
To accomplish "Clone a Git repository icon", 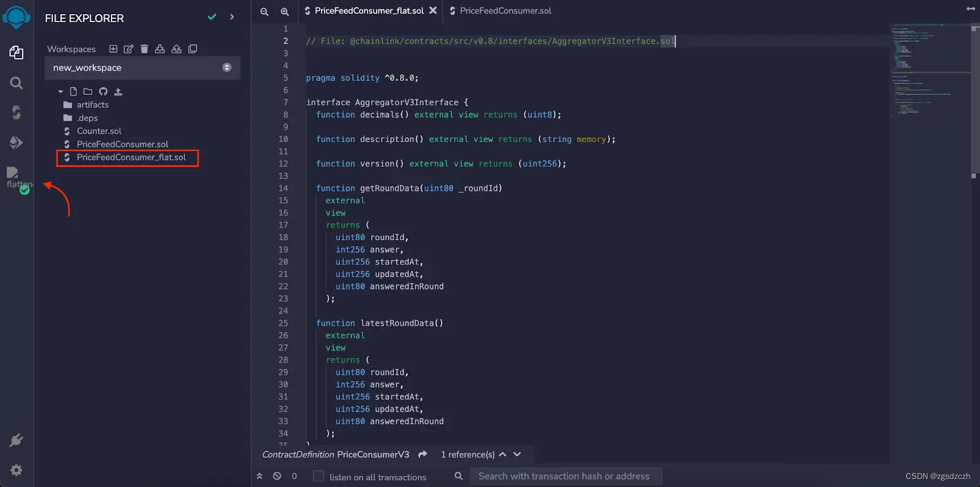I will (x=193, y=49).
